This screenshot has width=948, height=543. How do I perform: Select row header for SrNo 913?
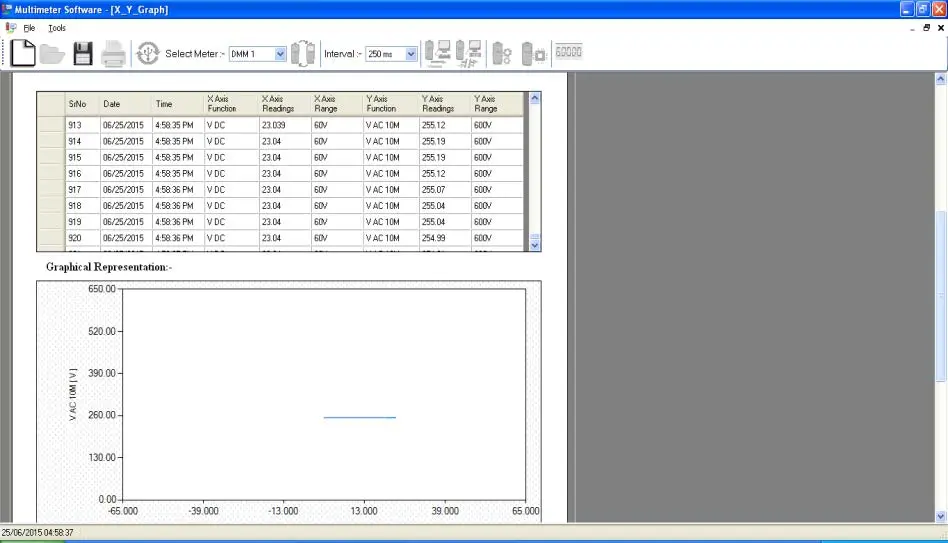pyautogui.click(x=50, y=125)
